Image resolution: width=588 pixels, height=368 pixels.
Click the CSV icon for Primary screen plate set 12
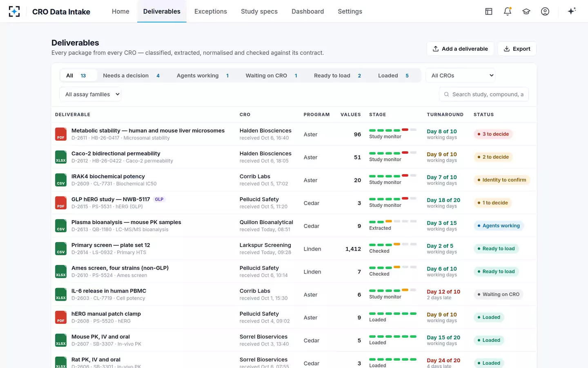61,249
